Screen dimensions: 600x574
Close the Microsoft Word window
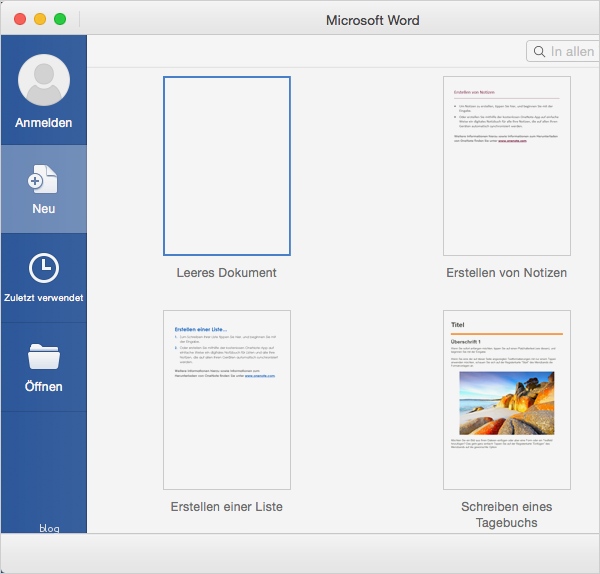(20, 19)
